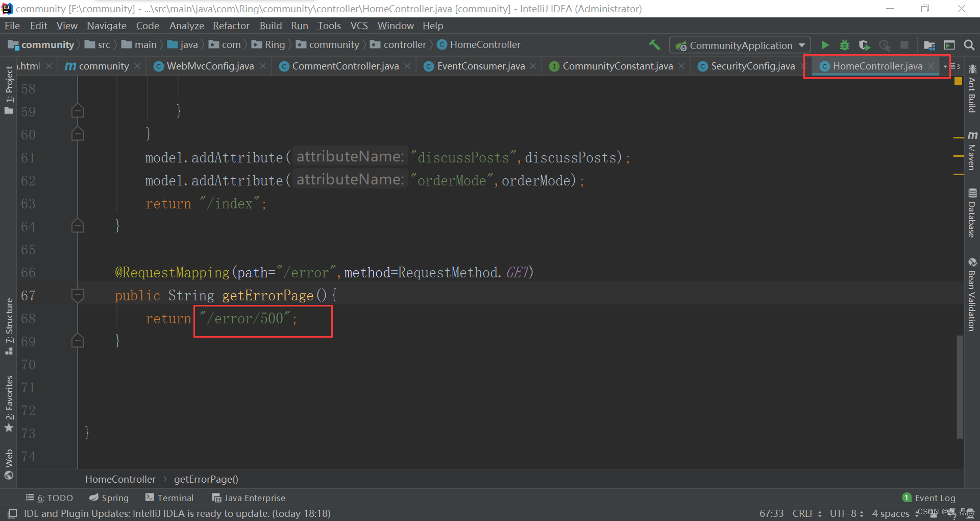Toggle tool window bars in status bar corner

(x=12, y=513)
